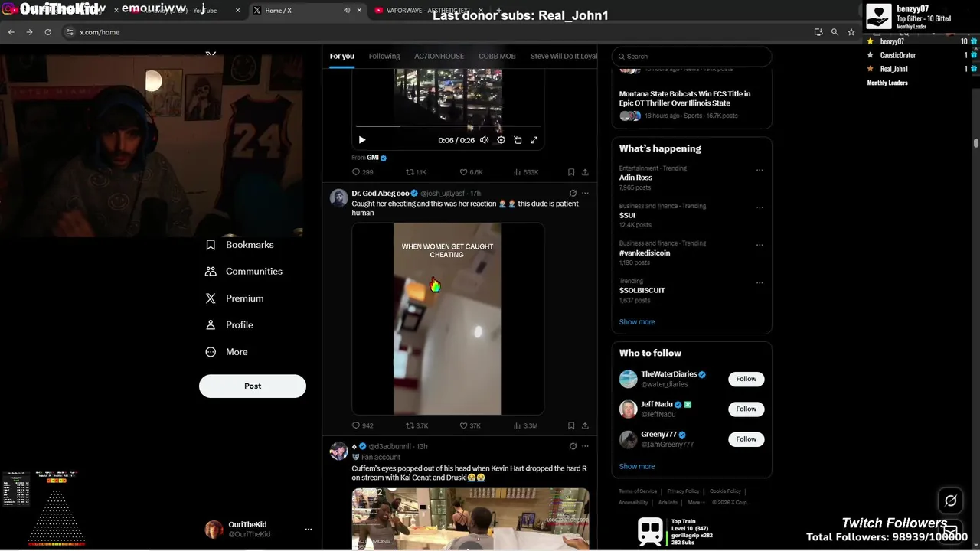The image size is (980, 551).
Task: Open Dr. God Abeg profile avatar
Action: [x=338, y=198]
